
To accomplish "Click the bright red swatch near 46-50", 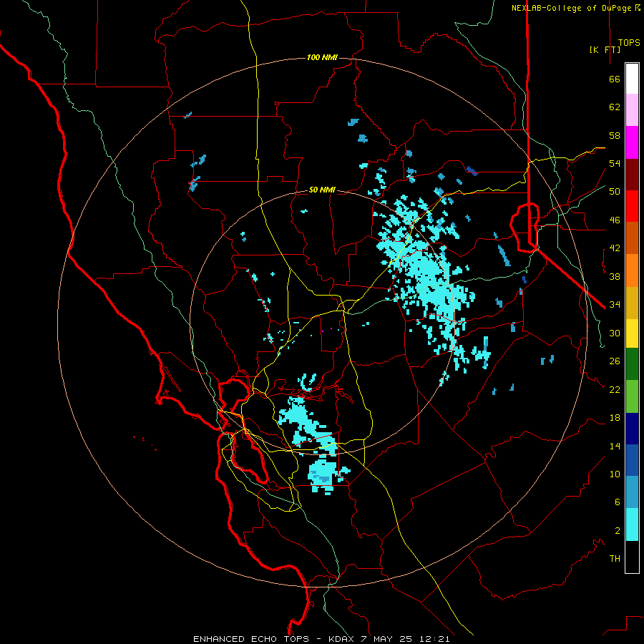I will 632,206.
